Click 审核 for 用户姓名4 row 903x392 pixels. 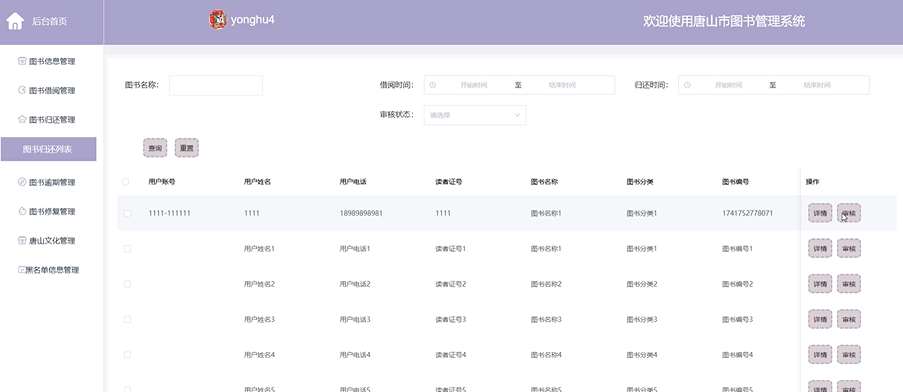click(x=849, y=355)
